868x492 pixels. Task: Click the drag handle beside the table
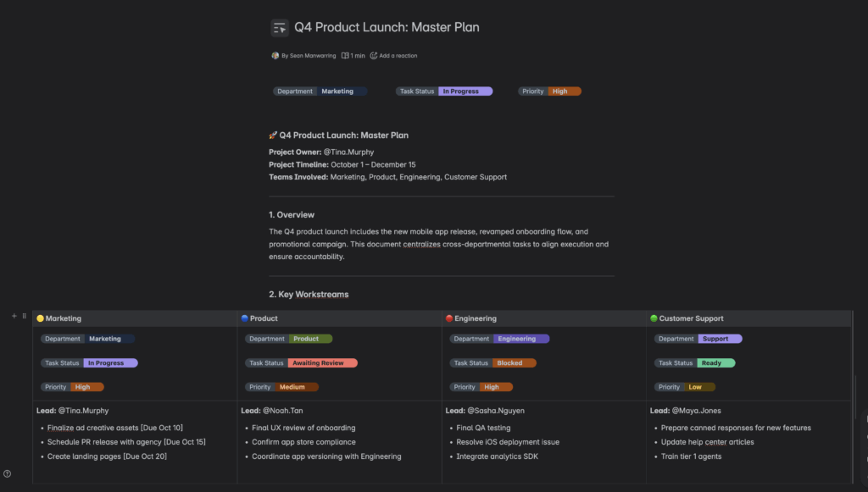coord(24,316)
